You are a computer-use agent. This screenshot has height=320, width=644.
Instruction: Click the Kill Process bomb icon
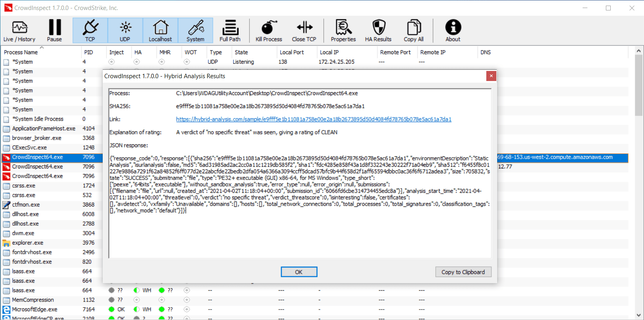pyautogui.click(x=269, y=30)
